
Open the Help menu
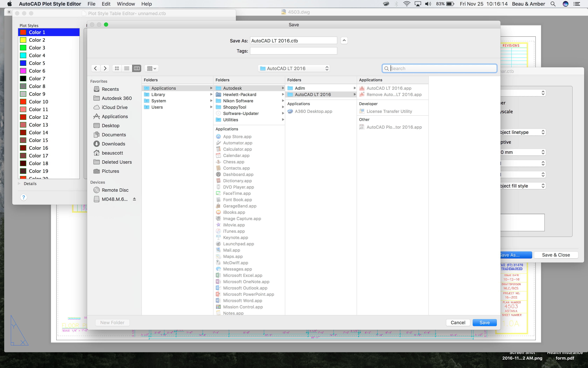(146, 4)
